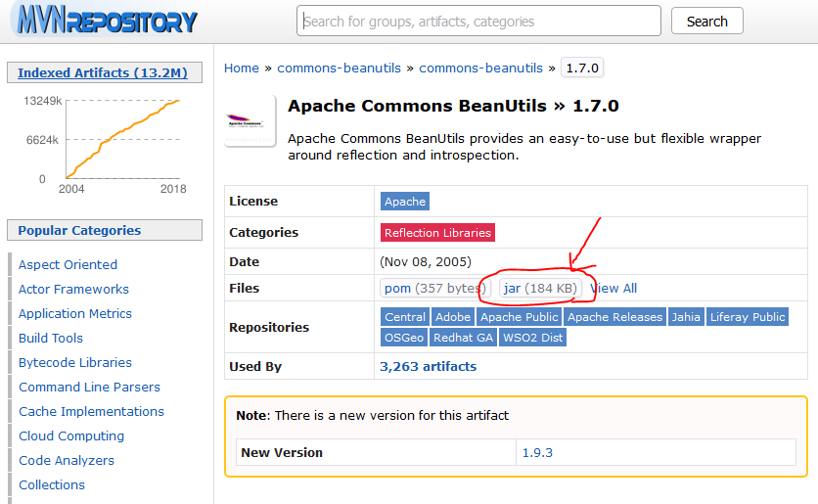Open the Bytecode Libraries category

75,363
